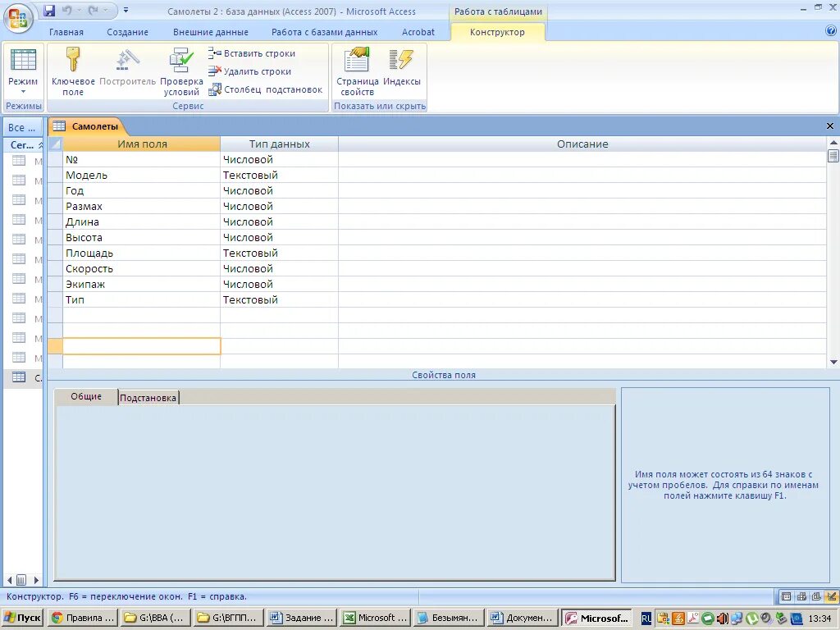Click the Тип данных column header
The width and height of the screenshot is (840, 630).
coord(279,144)
